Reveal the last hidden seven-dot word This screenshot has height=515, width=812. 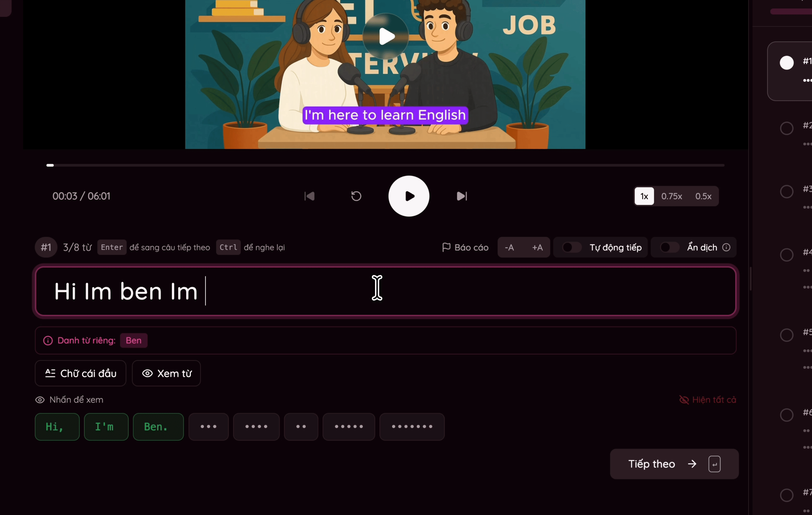click(x=412, y=427)
